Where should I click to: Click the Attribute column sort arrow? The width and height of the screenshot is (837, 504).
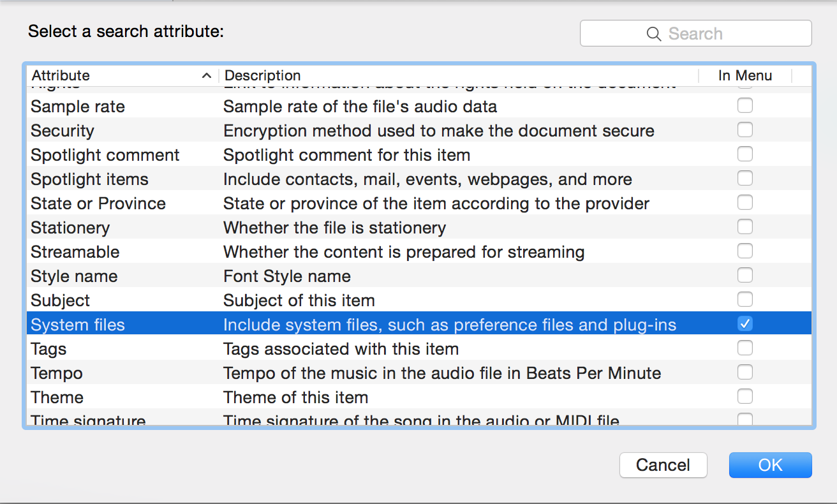(x=206, y=75)
